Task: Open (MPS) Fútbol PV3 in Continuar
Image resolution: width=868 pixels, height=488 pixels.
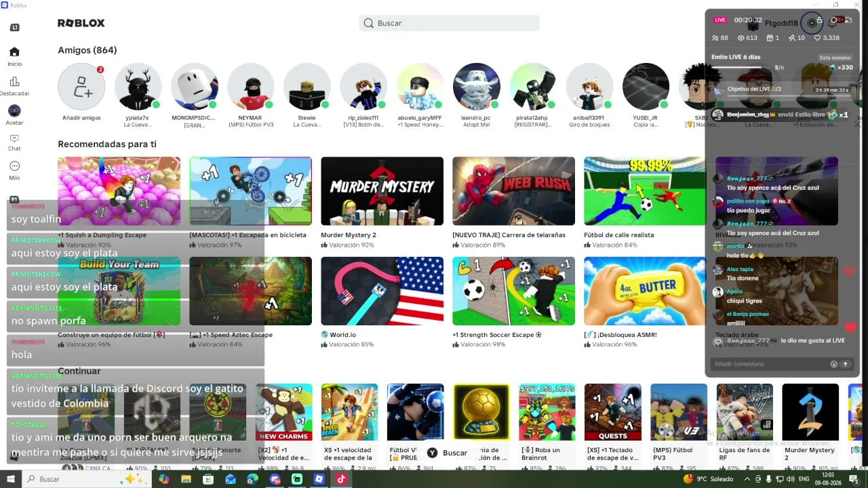Action: (679, 412)
